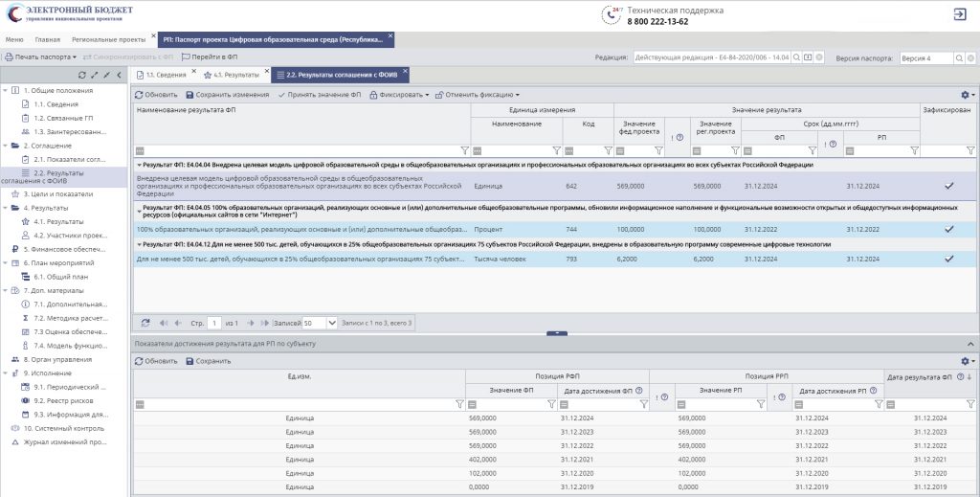Clear the Версия паспорта field with X icon
This screenshot has width=980, height=497.
pyautogui.click(x=970, y=58)
